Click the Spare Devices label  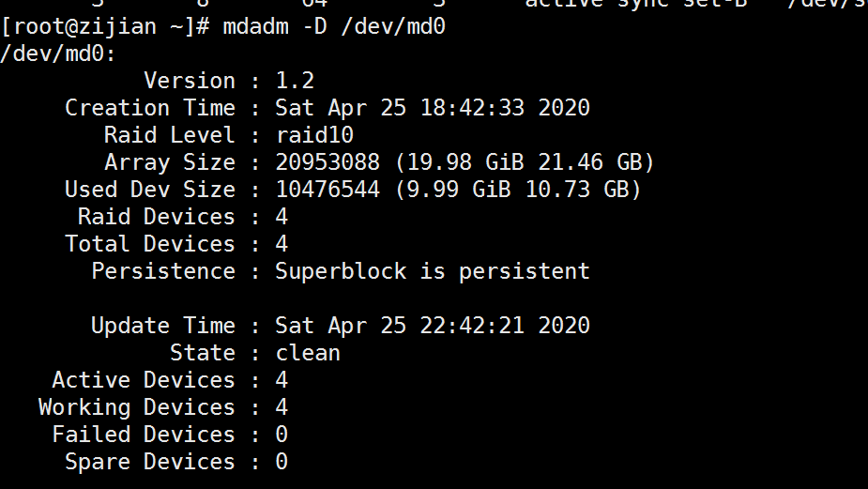[x=149, y=462]
